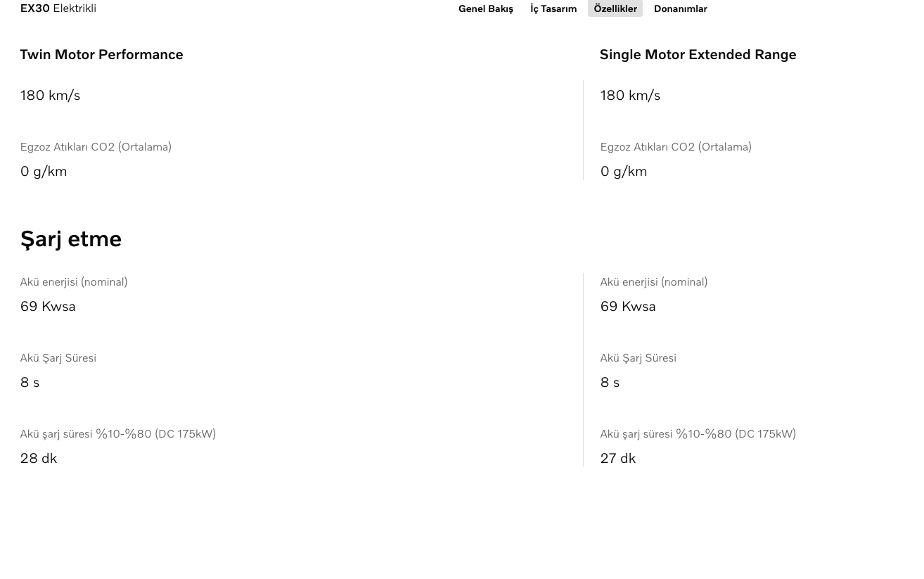The width and height of the screenshot is (924, 579).
Task: Switch to the İç Tasarım tab
Action: tap(553, 8)
